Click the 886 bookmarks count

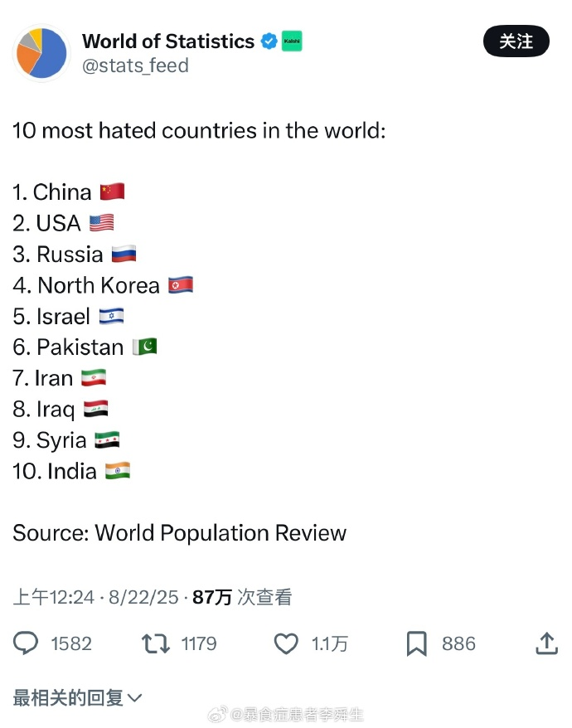pyautogui.click(x=458, y=644)
